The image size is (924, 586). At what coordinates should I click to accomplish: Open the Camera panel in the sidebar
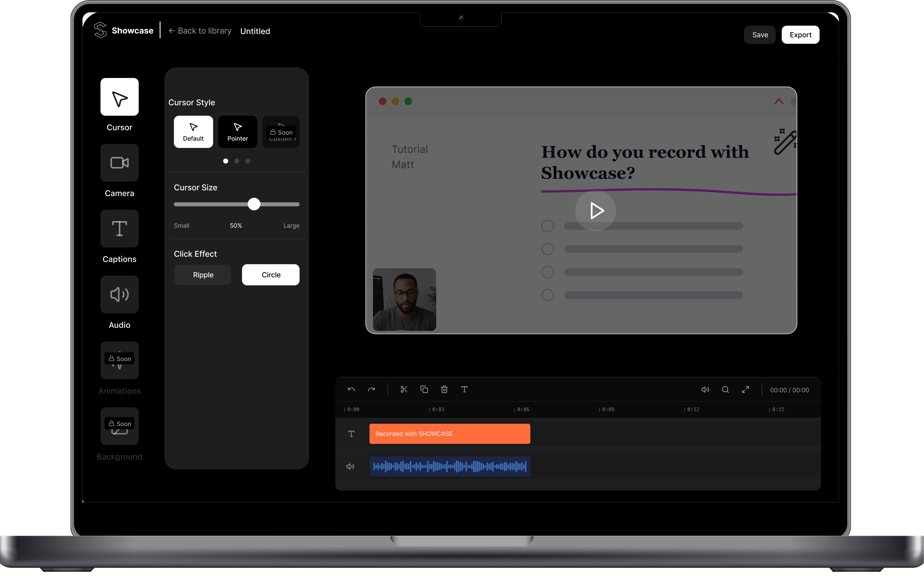pos(119,163)
